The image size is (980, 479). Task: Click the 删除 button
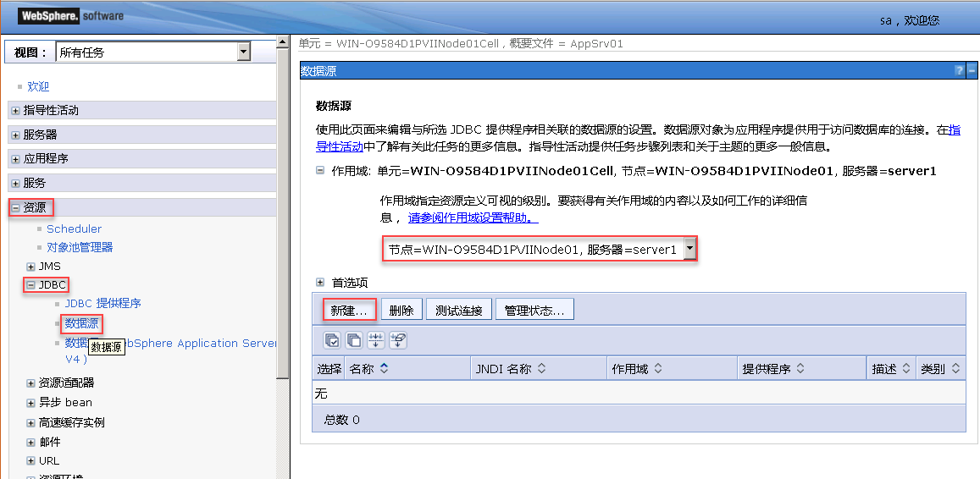click(401, 311)
